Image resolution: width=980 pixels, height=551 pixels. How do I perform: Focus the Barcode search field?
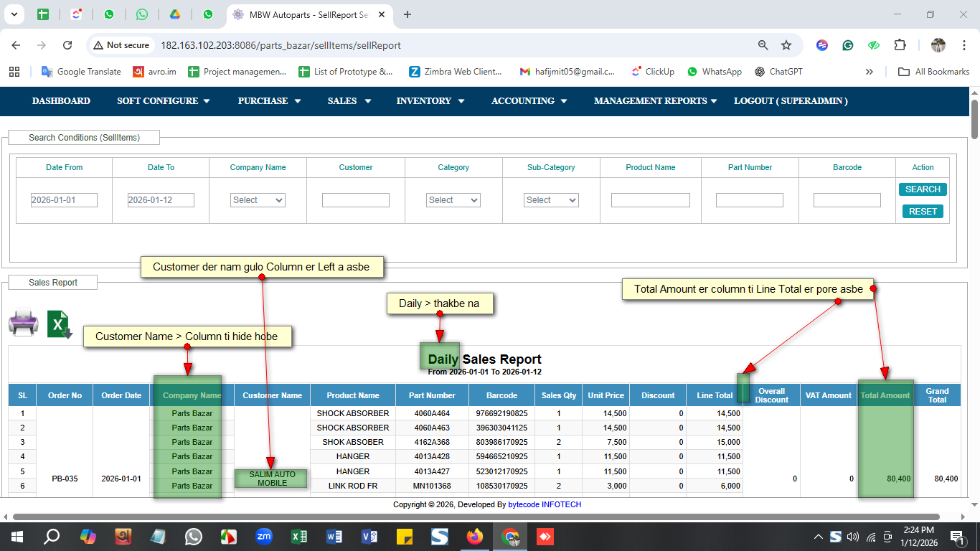(x=847, y=200)
